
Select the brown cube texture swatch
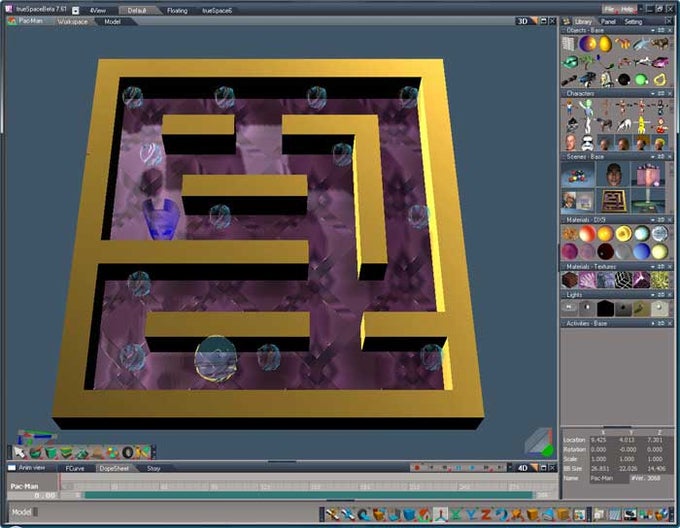point(569,280)
